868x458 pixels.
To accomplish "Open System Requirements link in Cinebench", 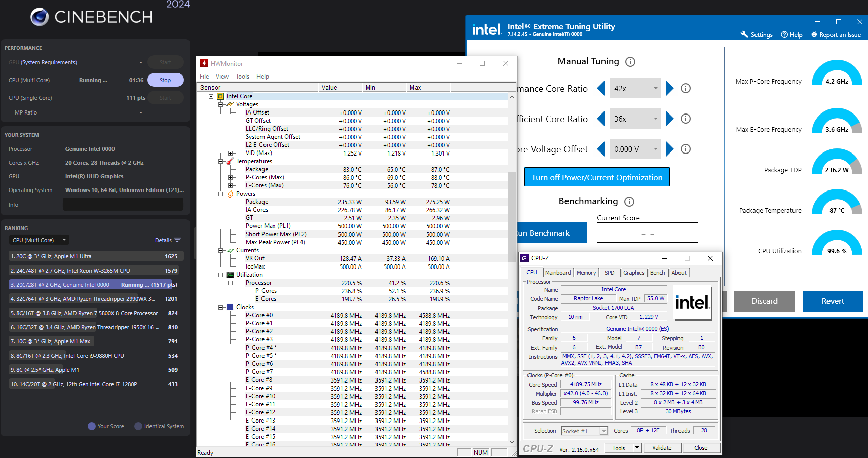I will [49, 62].
